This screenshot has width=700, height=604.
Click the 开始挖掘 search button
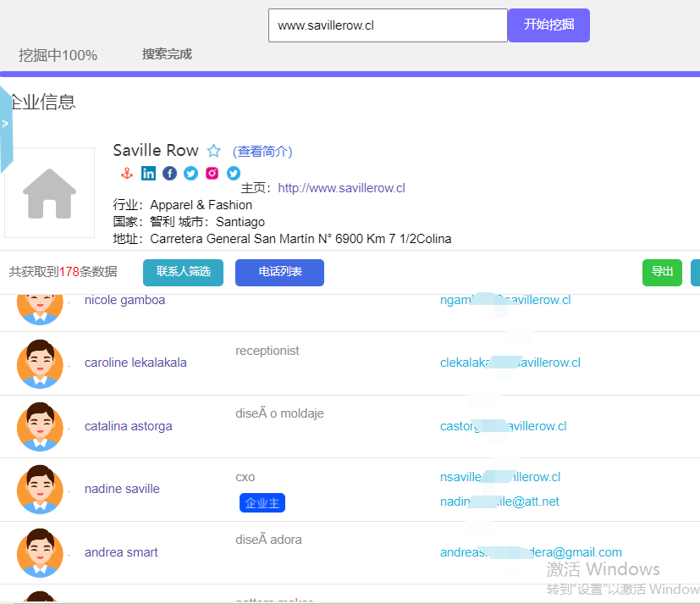coord(548,25)
